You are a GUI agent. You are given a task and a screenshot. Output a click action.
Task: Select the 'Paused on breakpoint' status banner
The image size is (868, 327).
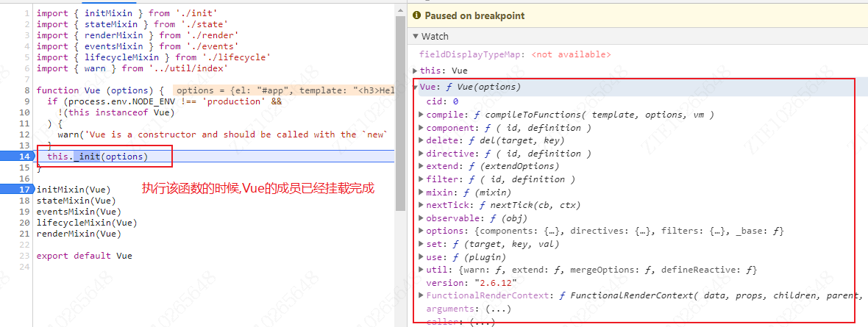pos(638,15)
